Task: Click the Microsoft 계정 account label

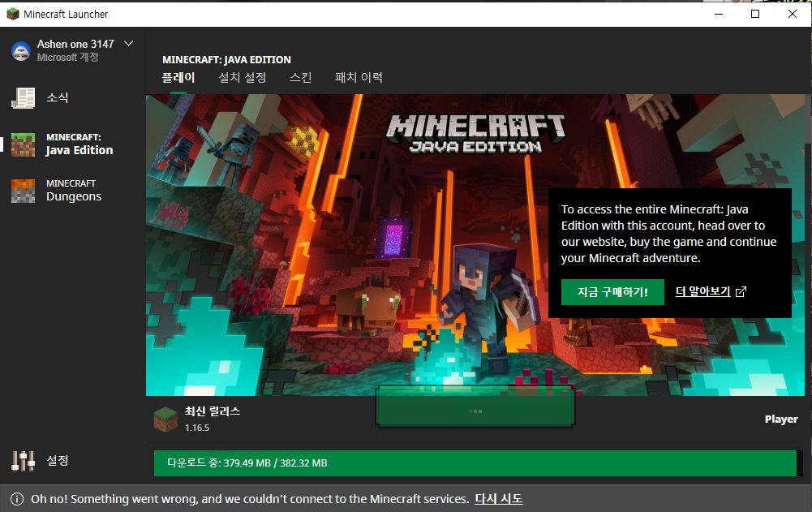Action: [68, 58]
